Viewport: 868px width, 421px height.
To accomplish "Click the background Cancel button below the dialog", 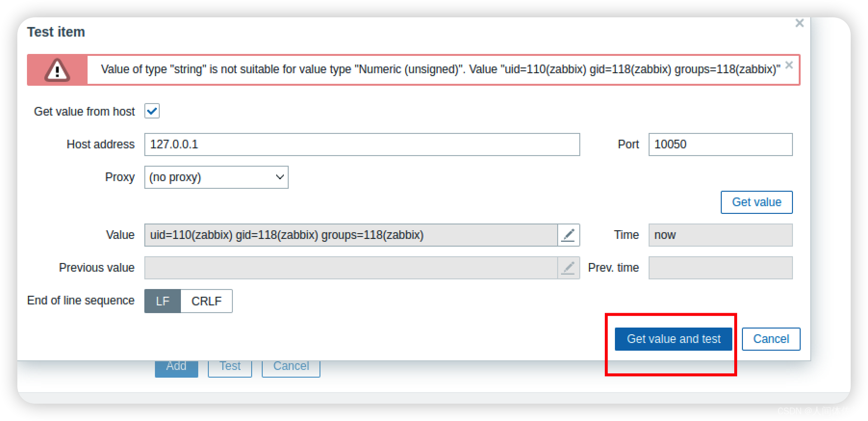I will tap(291, 368).
